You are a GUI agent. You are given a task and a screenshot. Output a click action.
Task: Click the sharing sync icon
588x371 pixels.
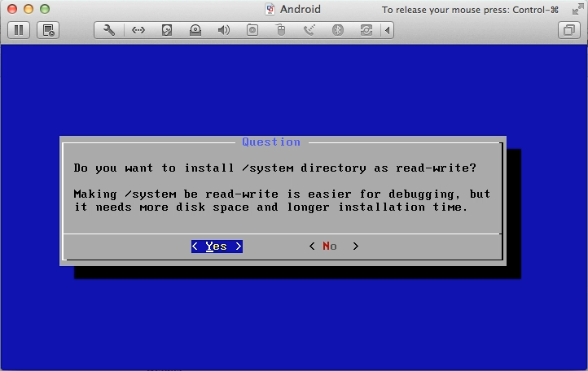pos(366,30)
